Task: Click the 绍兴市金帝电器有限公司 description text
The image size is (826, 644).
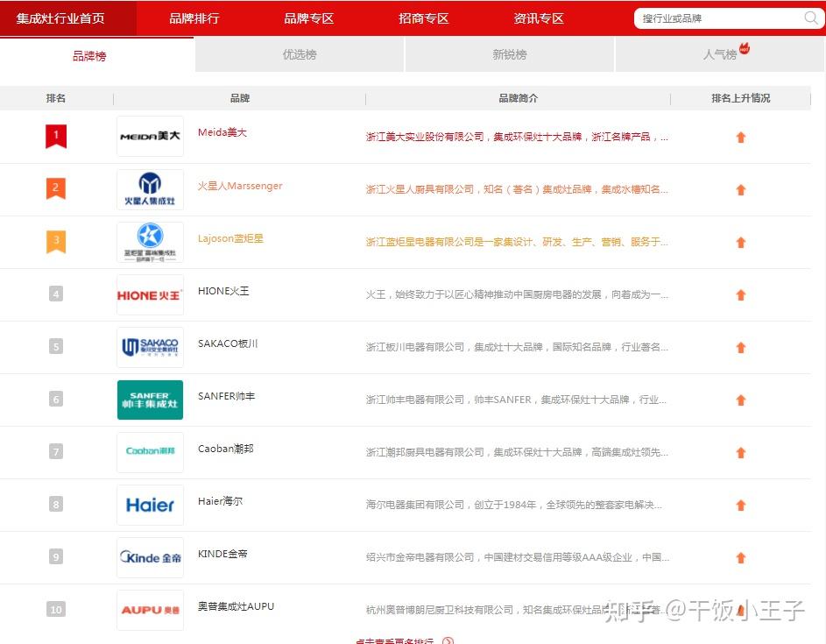Action: pos(518,557)
